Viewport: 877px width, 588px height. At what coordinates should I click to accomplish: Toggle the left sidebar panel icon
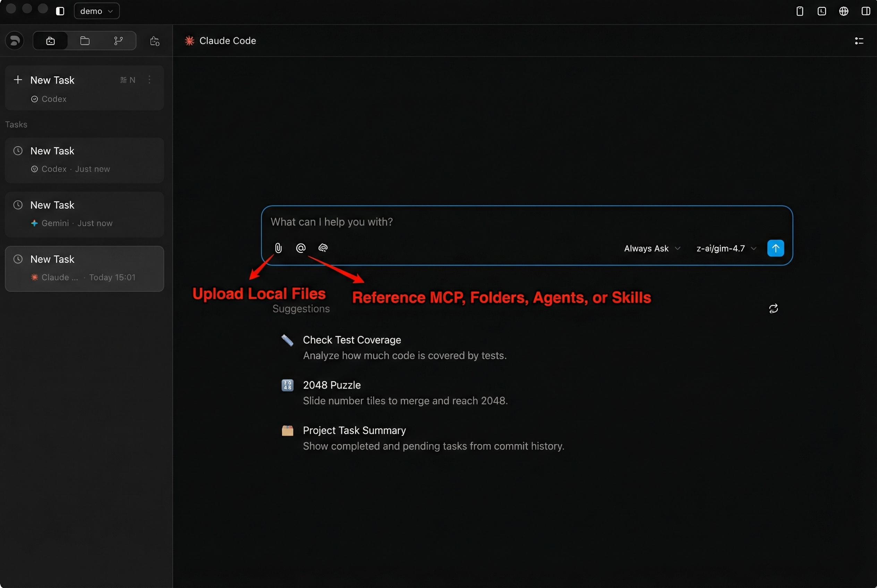click(60, 11)
